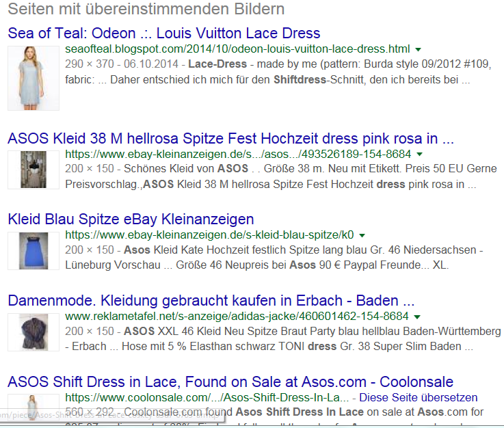Click the s-kleid-blau-spitze/k0 green URL
The image size is (504, 428).
coord(209,235)
